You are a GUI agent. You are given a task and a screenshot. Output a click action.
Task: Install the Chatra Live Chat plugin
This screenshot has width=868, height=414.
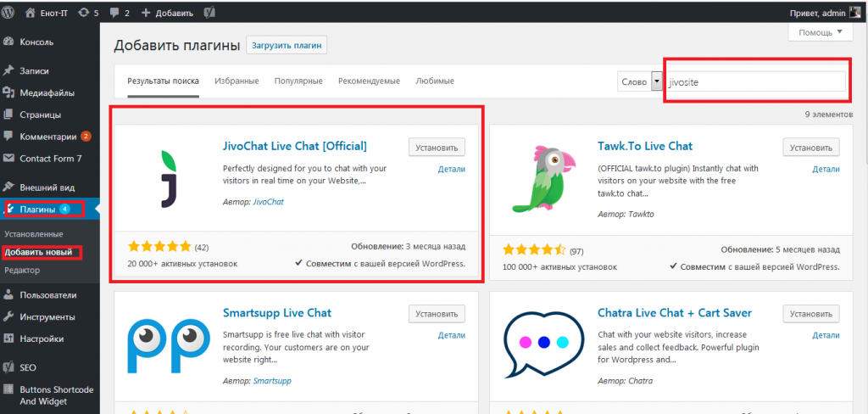[x=811, y=314]
